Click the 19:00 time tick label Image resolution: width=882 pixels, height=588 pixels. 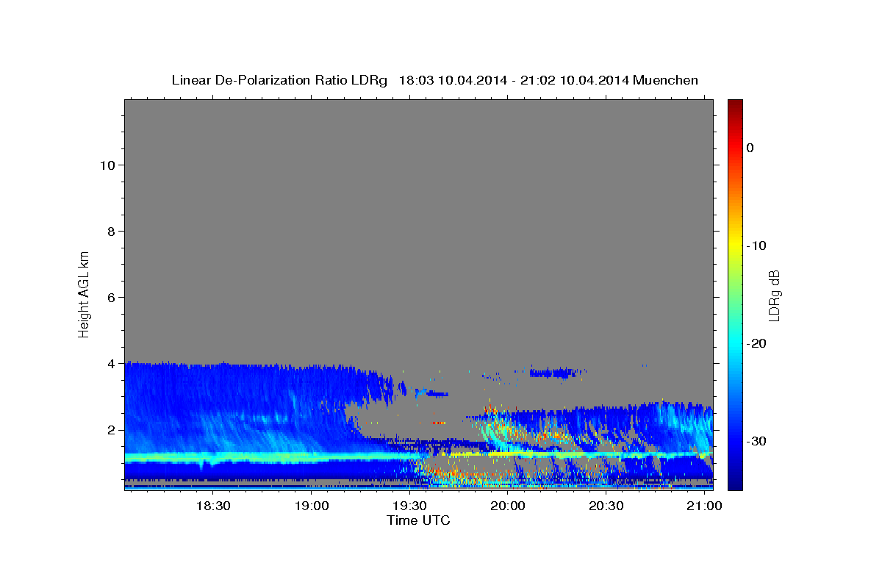(312, 506)
